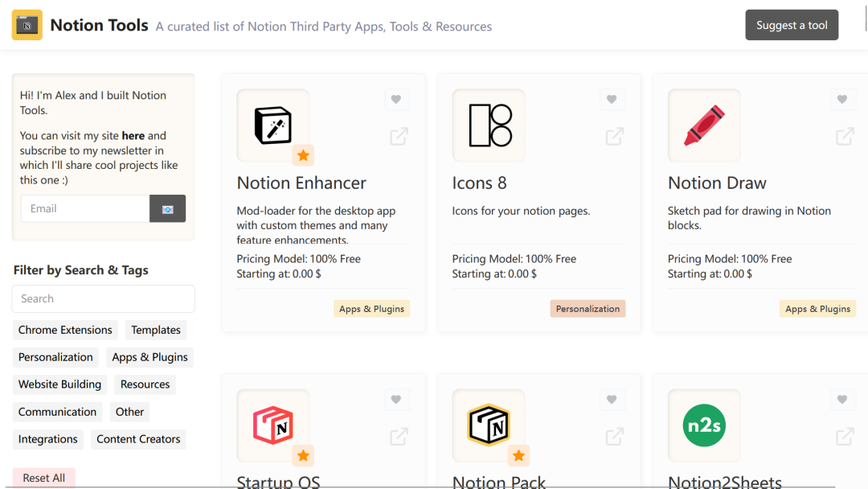The width and height of the screenshot is (868, 489).
Task: Filter by Website Building tag
Action: pos(59,384)
